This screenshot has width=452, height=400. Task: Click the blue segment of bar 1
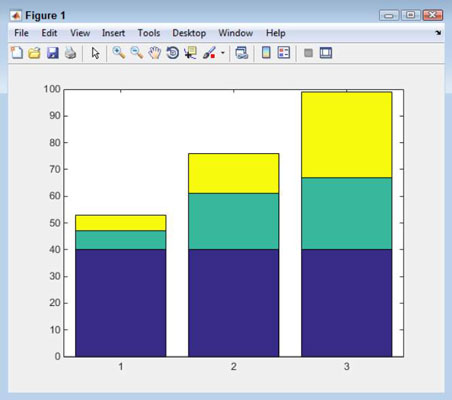pyautogui.click(x=121, y=303)
